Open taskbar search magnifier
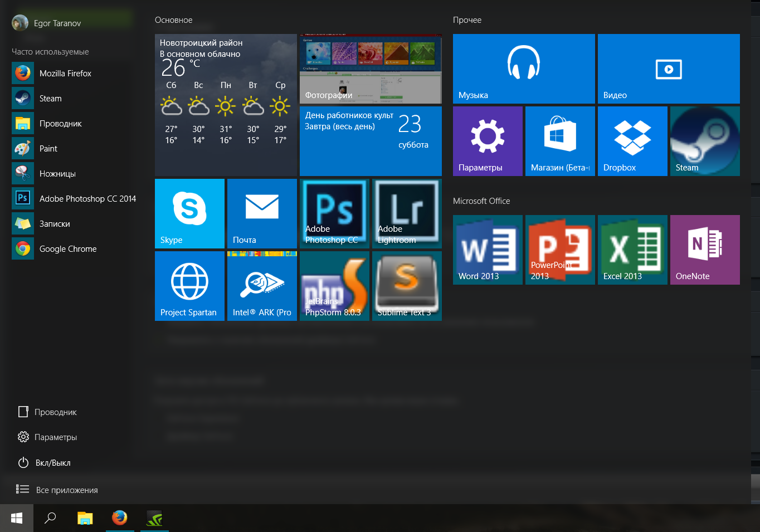Screen dimensions: 760x532 [50, 518]
